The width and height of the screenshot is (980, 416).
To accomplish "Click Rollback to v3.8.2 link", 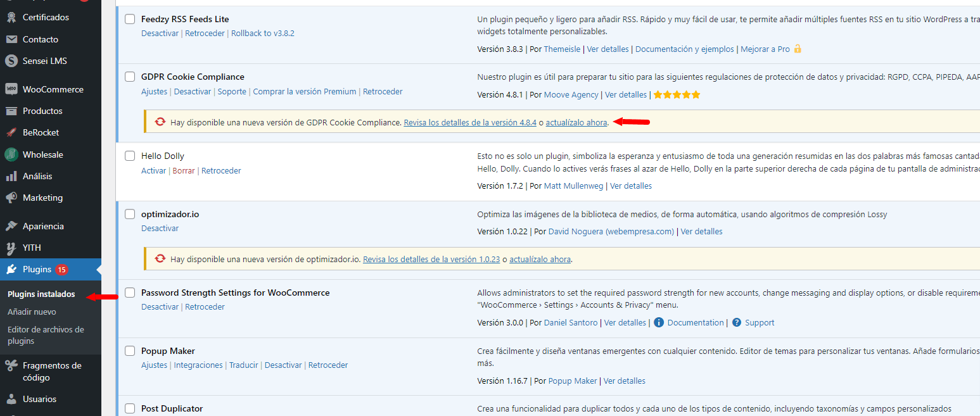I will pos(263,33).
